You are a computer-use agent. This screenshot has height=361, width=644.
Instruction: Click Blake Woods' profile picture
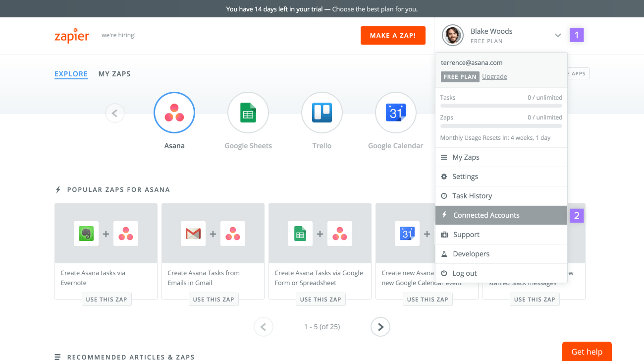[x=452, y=35]
